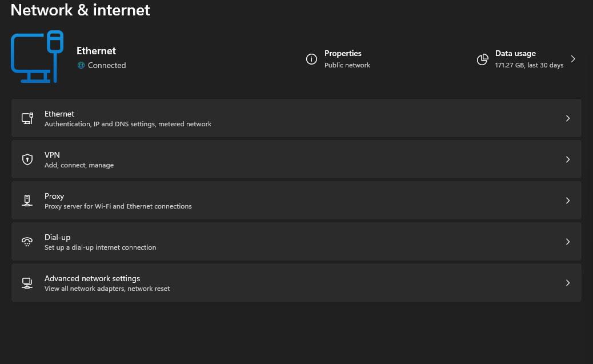Click the globe icon beside Connected
Viewport: 593px width, 364px height.
[x=81, y=65]
